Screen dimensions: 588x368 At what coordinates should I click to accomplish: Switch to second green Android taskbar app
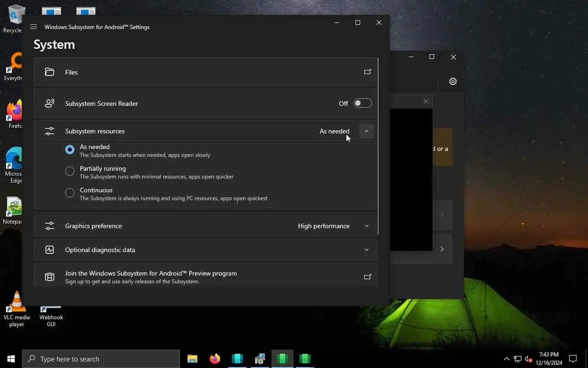click(x=305, y=359)
